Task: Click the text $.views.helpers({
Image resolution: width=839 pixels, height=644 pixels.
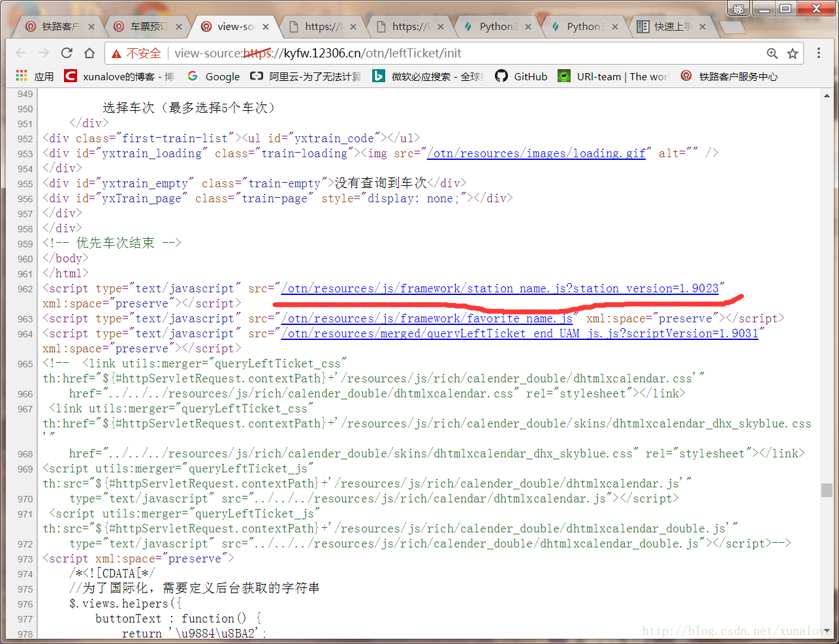Action: point(125,604)
